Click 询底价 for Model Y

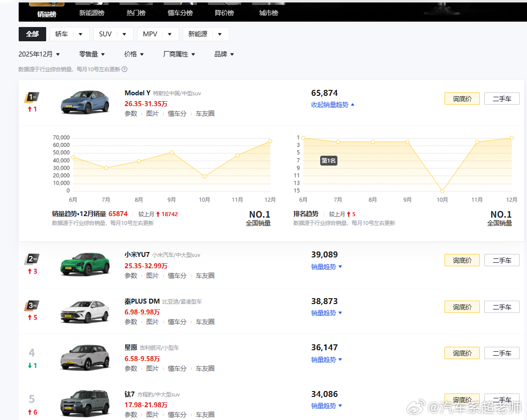[x=462, y=98]
